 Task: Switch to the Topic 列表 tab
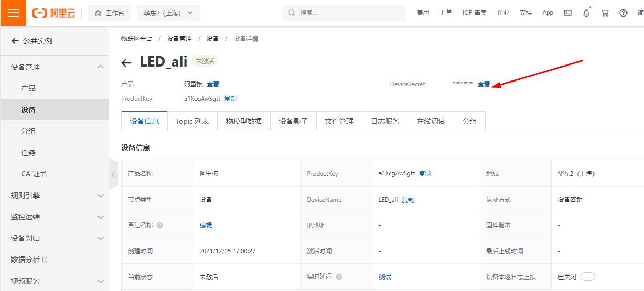(x=192, y=121)
